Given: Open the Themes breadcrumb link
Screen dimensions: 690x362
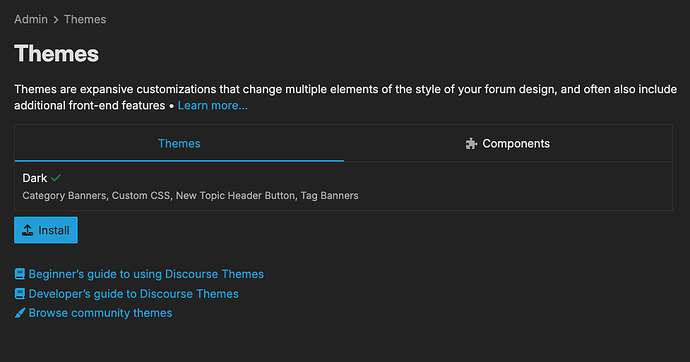Looking at the screenshot, I should (x=85, y=19).
